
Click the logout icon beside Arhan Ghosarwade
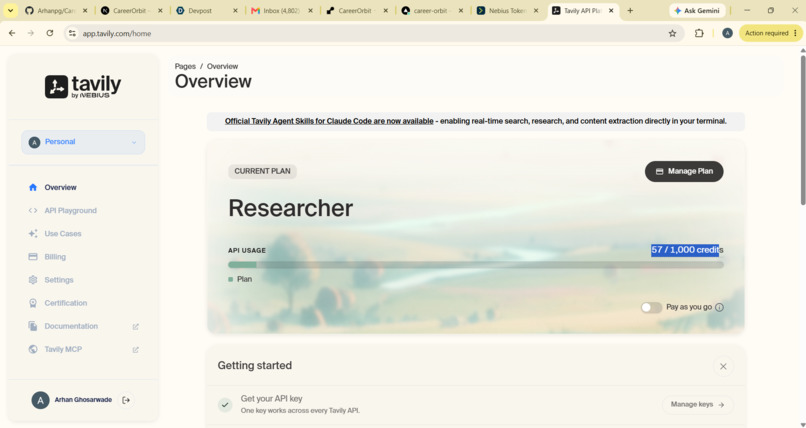pyautogui.click(x=126, y=400)
